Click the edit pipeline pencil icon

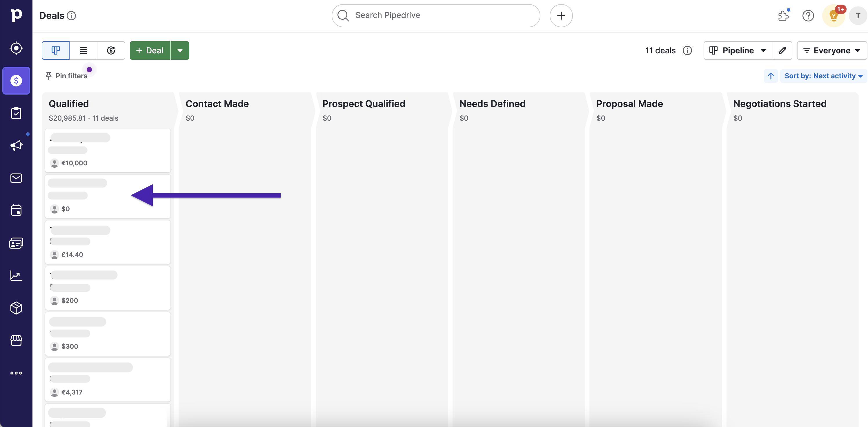point(782,50)
